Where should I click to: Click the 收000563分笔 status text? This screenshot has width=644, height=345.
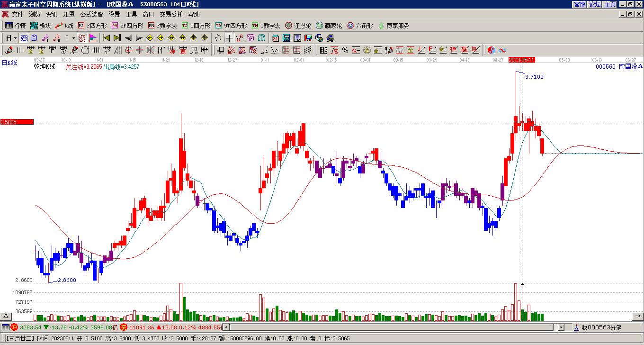point(601,327)
